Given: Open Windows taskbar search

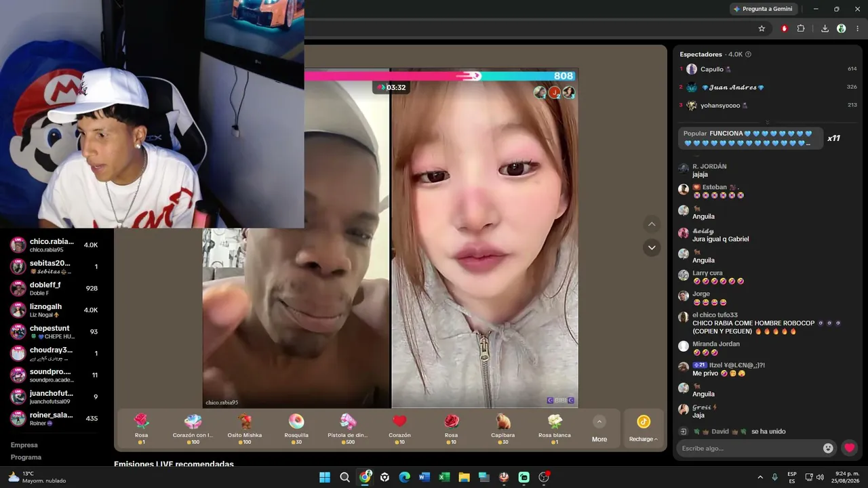Looking at the screenshot, I should click(344, 477).
